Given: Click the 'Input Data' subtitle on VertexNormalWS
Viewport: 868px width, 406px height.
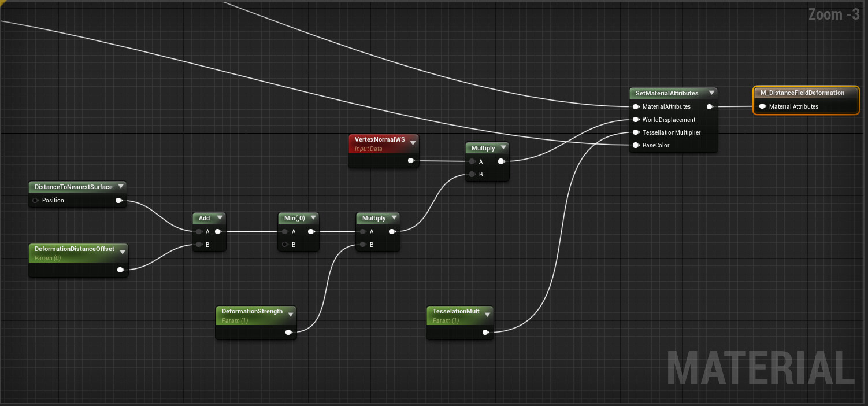Looking at the screenshot, I should pyautogui.click(x=368, y=149).
